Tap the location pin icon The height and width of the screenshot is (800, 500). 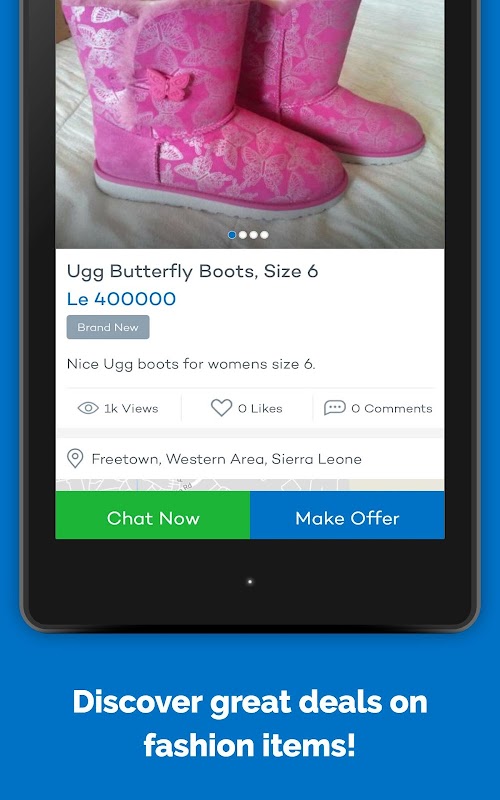tap(75, 458)
